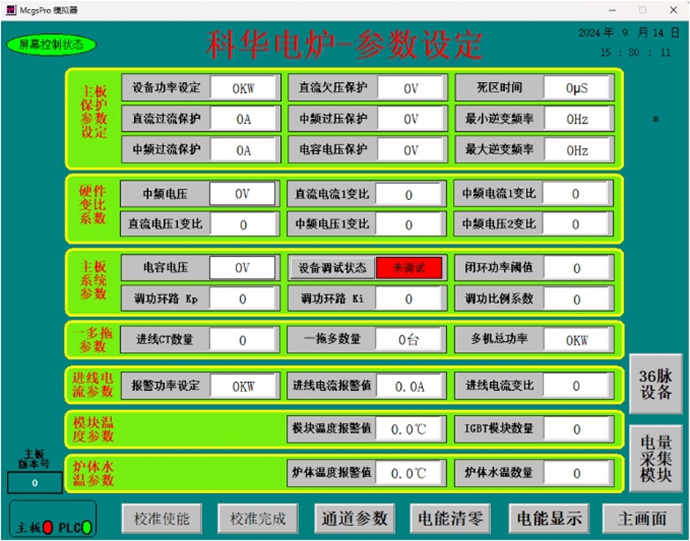690x541 pixels.
Task: Click the McgsPro app icon in title bar
Action: (9, 8)
